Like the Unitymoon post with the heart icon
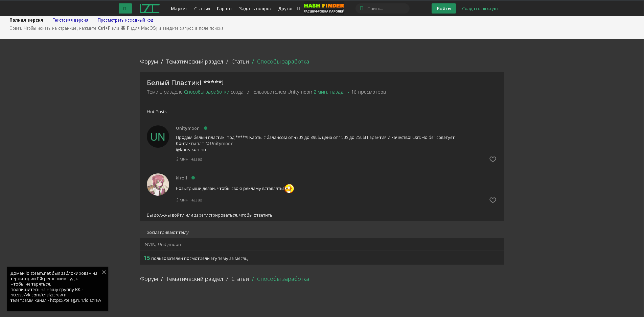Screen dimensions: 644x317 coord(492,159)
